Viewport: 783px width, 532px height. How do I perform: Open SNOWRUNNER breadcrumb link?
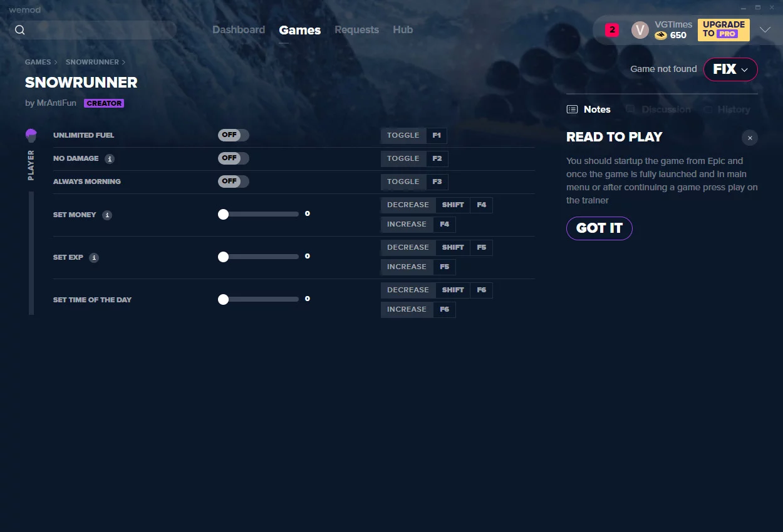point(92,63)
